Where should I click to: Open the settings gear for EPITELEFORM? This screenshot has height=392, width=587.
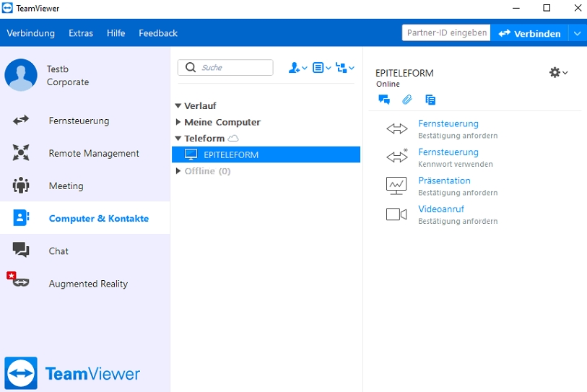[558, 72]
